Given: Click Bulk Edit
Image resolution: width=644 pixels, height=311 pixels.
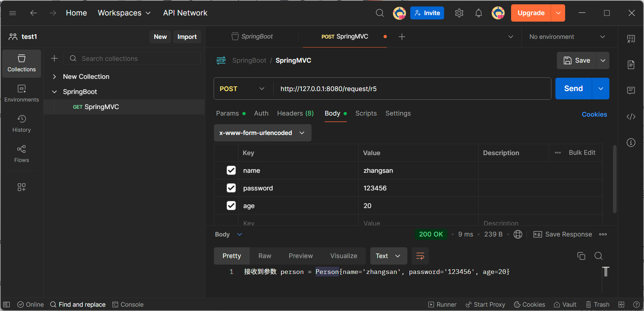Looking at the screenshot, I should pos(582,153).
